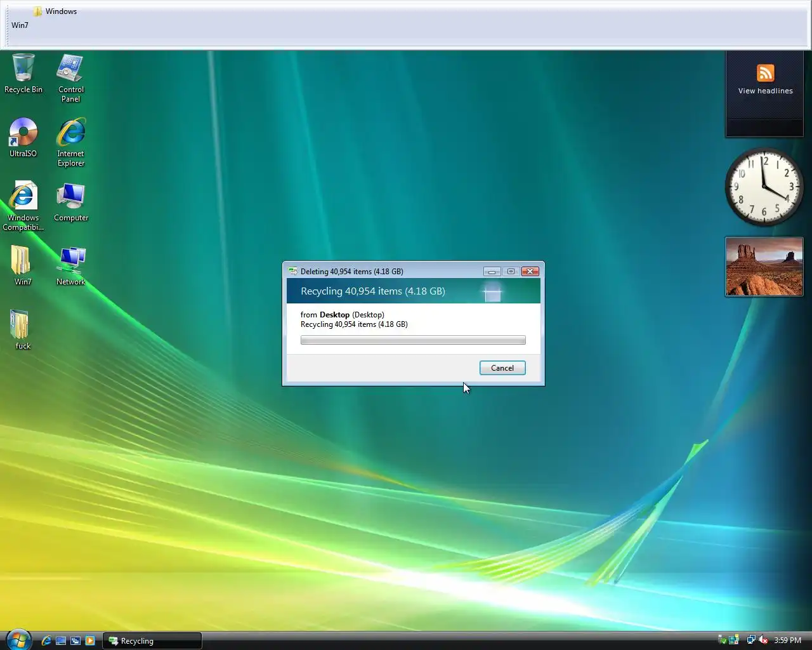Click the RSS feed icon in headlines gadget

(x=766, y=73)
